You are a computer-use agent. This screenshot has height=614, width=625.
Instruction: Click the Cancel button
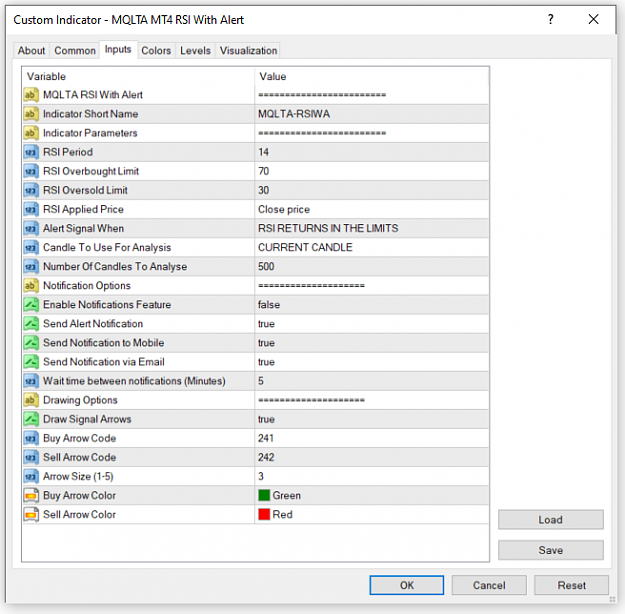coord(489,585)
